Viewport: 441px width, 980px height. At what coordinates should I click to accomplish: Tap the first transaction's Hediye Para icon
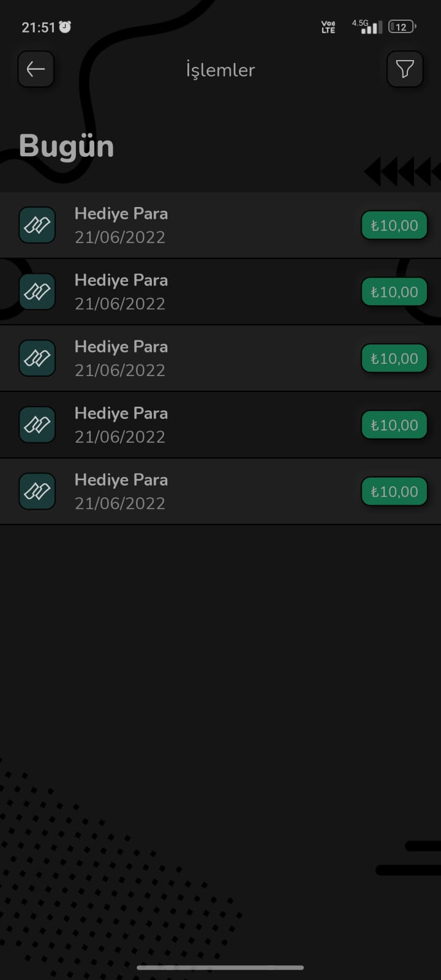click(37, 225)
